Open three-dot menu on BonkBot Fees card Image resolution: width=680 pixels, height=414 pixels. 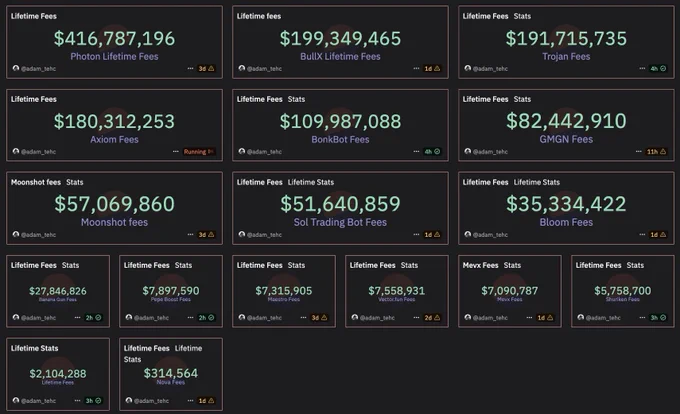click(416, 152)
